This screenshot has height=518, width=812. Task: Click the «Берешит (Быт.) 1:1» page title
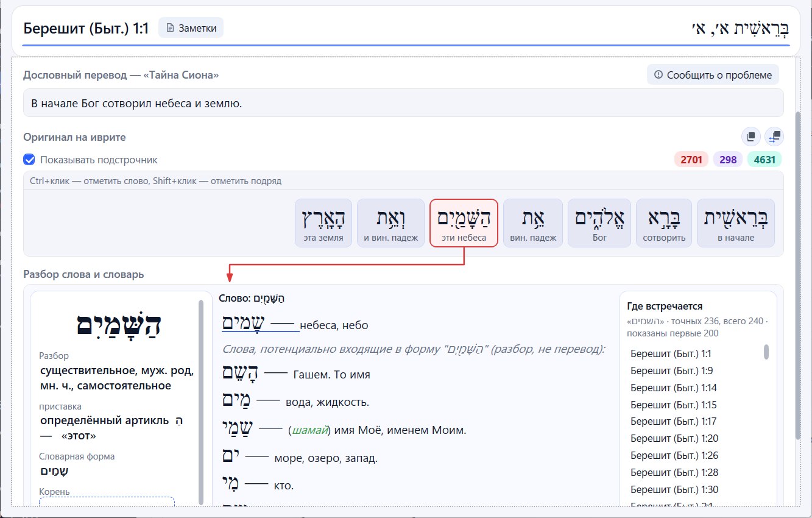[x=86, y=28]
